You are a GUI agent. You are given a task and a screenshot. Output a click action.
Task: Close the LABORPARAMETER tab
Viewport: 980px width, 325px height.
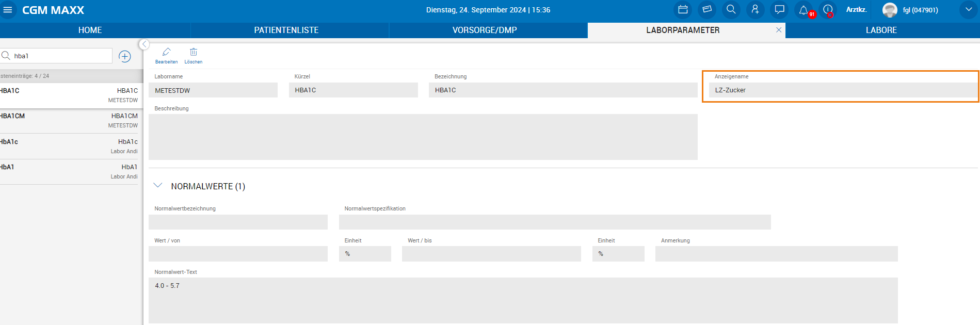779,30
